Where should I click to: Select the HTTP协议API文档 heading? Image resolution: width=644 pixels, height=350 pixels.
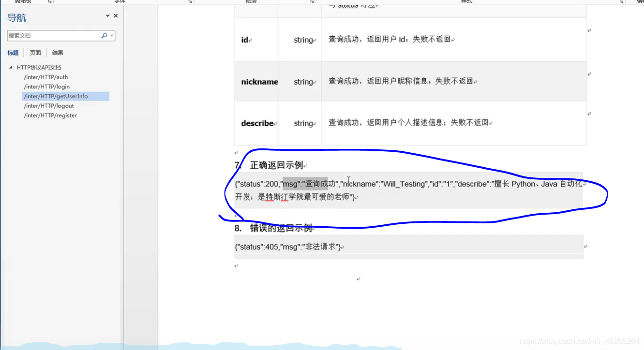point(39,67)
